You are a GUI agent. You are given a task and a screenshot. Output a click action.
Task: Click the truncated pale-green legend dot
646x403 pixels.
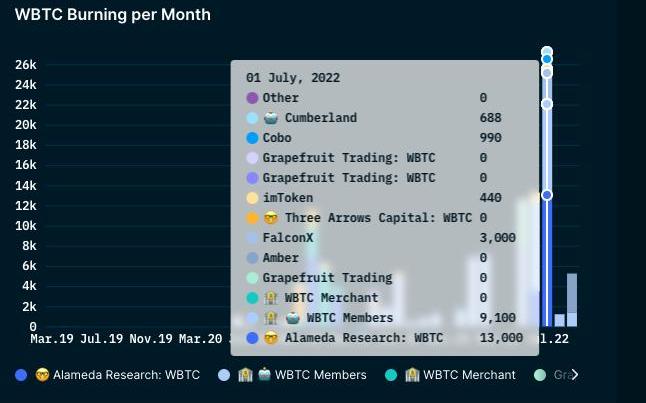click(540, 375)
